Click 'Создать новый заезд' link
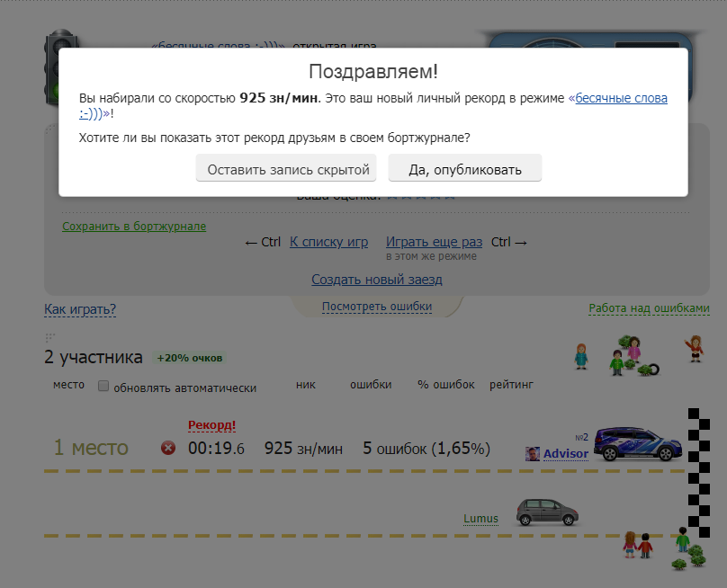The width and height of the screenshot is (727, 588). [x=376, y=280]
